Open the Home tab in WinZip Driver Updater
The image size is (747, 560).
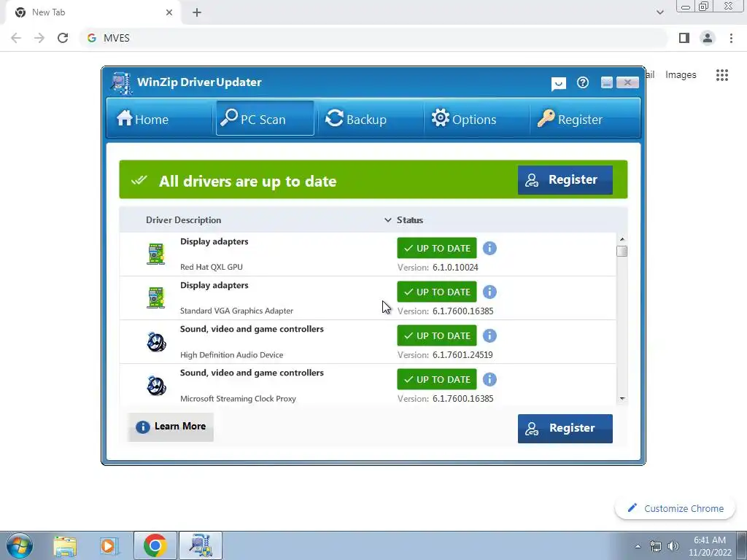point(142,119)
